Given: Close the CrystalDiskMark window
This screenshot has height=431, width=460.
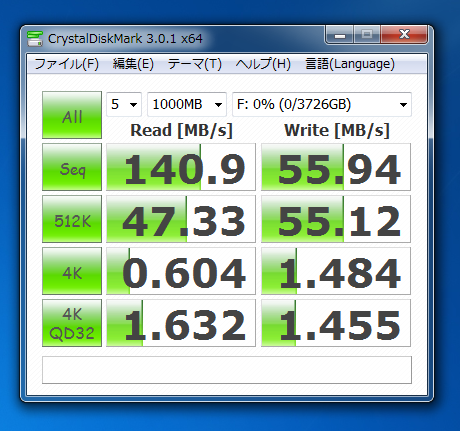Looking at the screenshot, I should 404,35.
